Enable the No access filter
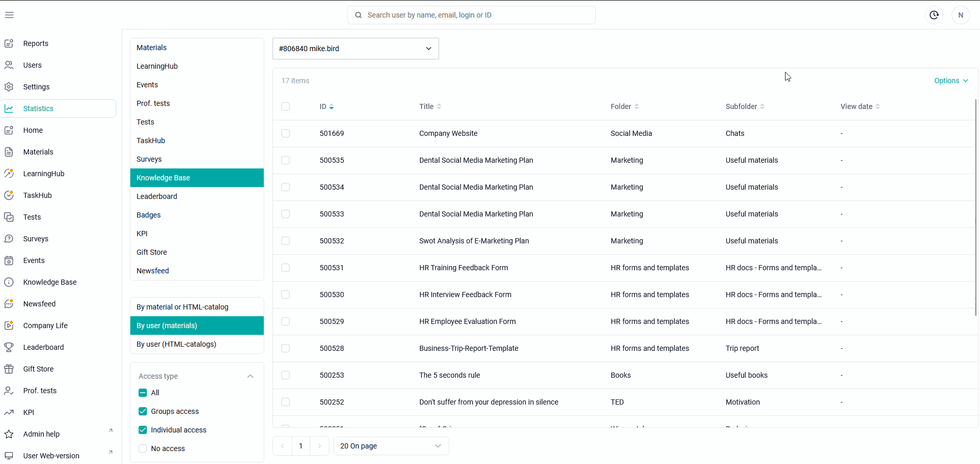Screen dimensions: 980x464 coord(143,448)
